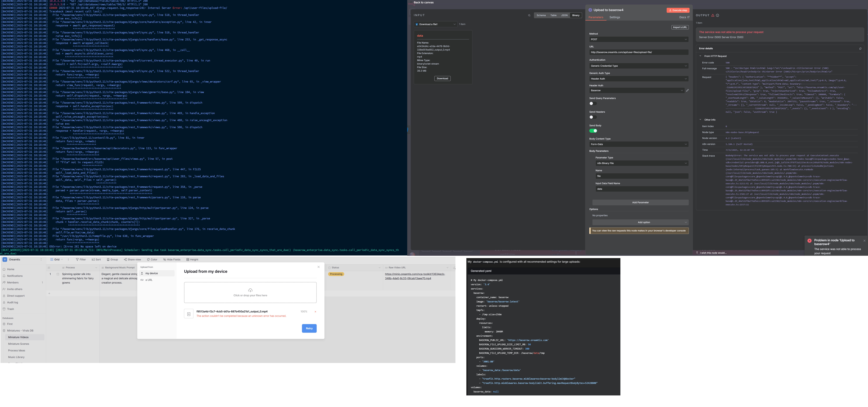Open the Body Content Type Form-Data dropdown
The width and height of the screenshot is (868, 407).
(x=639, y=145)
